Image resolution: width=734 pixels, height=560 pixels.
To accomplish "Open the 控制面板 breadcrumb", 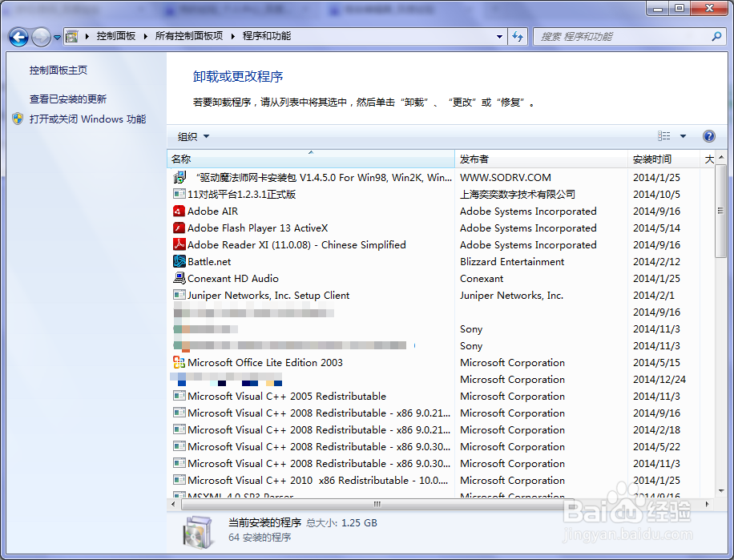I will (x=115, y=36).
